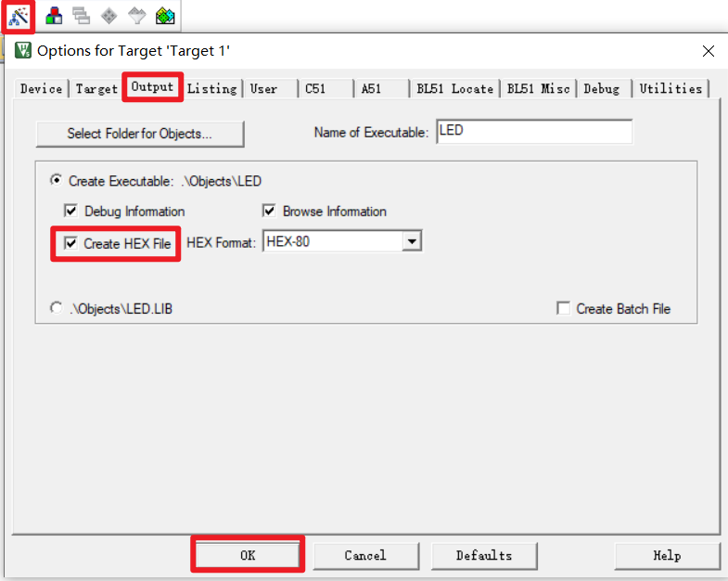Switch to the Device tab
Viewport: 728px width, 581px height.
pos(42,89)
